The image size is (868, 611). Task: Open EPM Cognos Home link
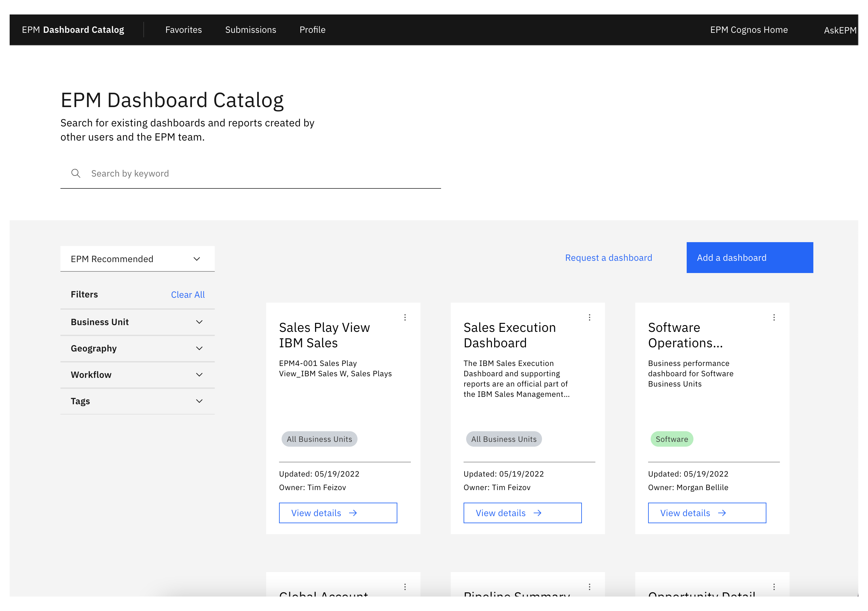coord(748,30)
